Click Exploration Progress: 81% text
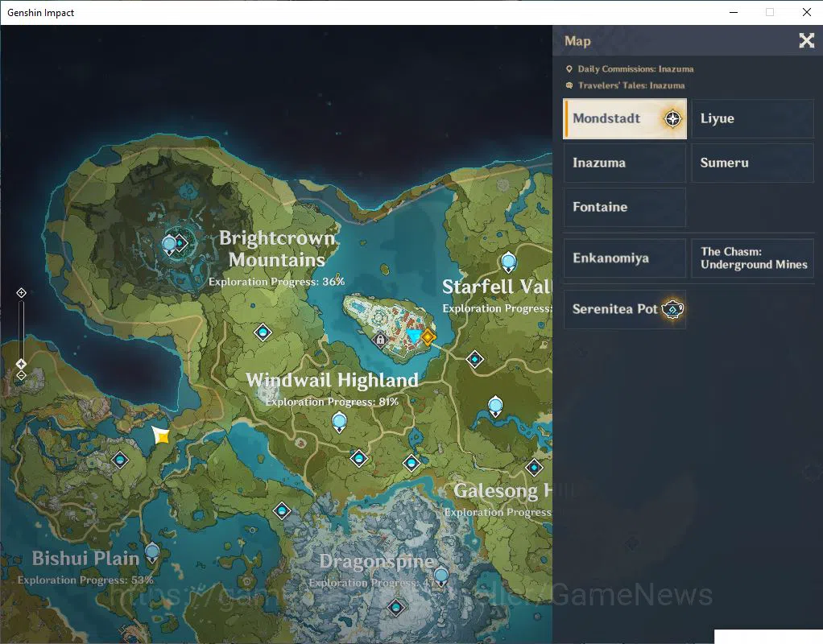The height and width of the screenshot is (644, 823). 332,402
